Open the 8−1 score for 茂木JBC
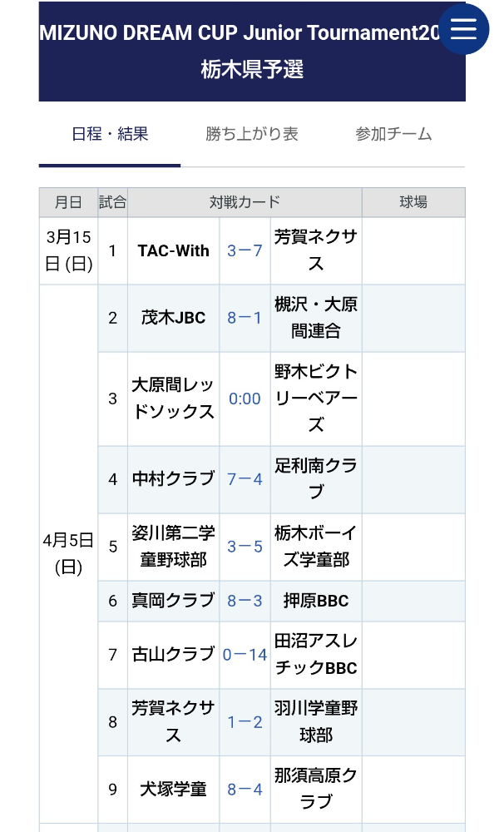This screenshot has height=832, width=504. point(245,318)
